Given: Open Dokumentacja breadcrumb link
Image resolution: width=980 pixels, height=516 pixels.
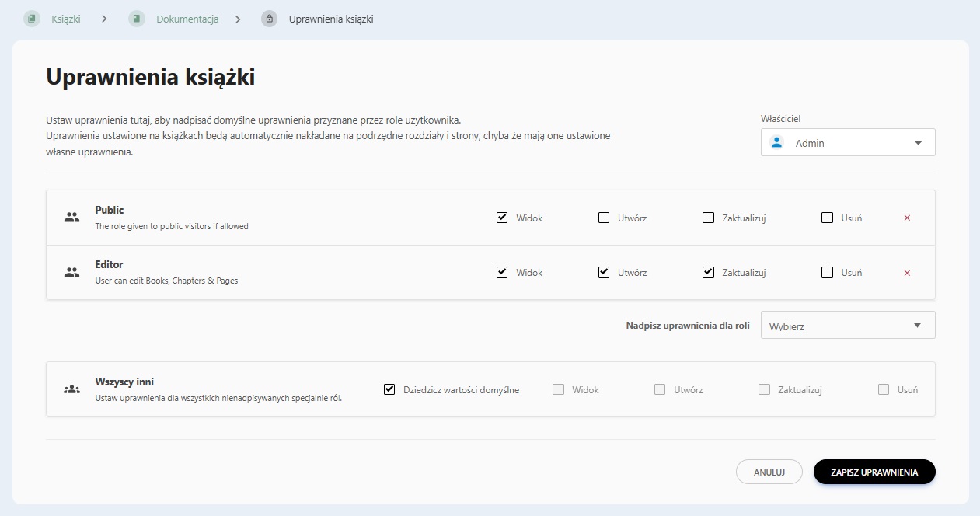Looking at the screenshot, I should click(187, 19).
